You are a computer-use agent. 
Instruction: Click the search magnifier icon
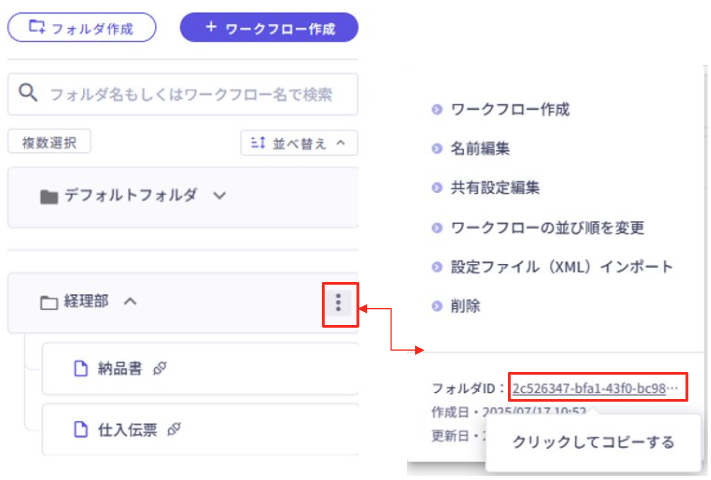click(29, 94)
